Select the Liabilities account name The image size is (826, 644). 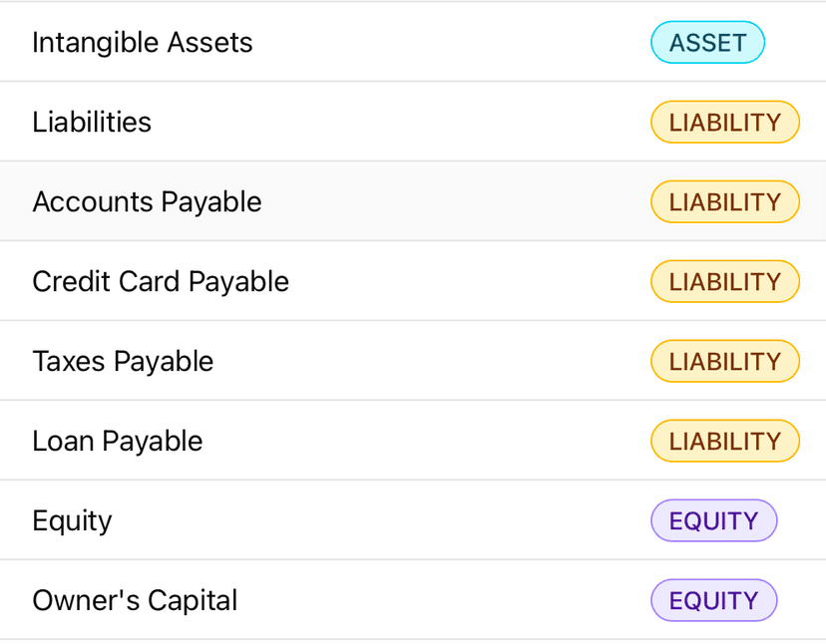92,123
